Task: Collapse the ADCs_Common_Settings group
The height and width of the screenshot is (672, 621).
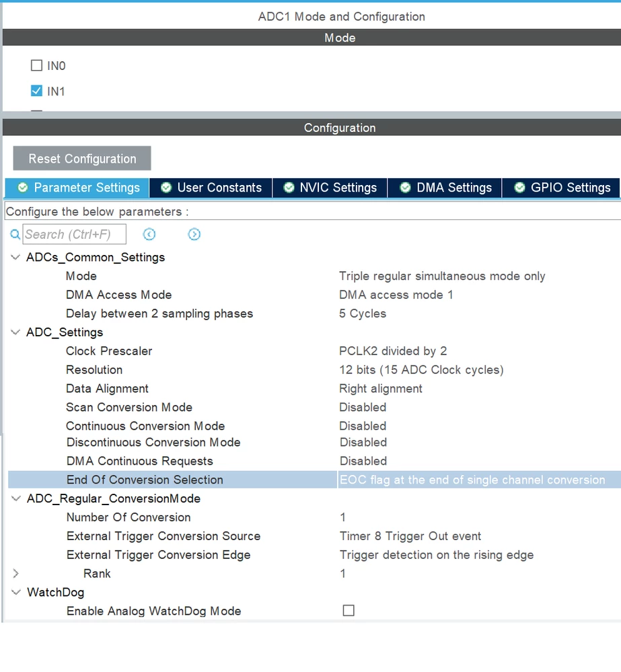Action: pyautogui.click(x=15, y=257)
